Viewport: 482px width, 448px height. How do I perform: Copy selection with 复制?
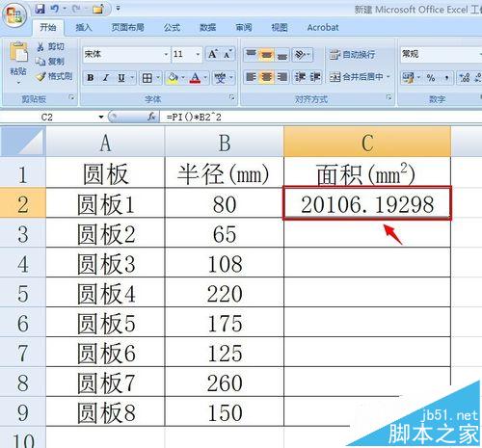50,61
